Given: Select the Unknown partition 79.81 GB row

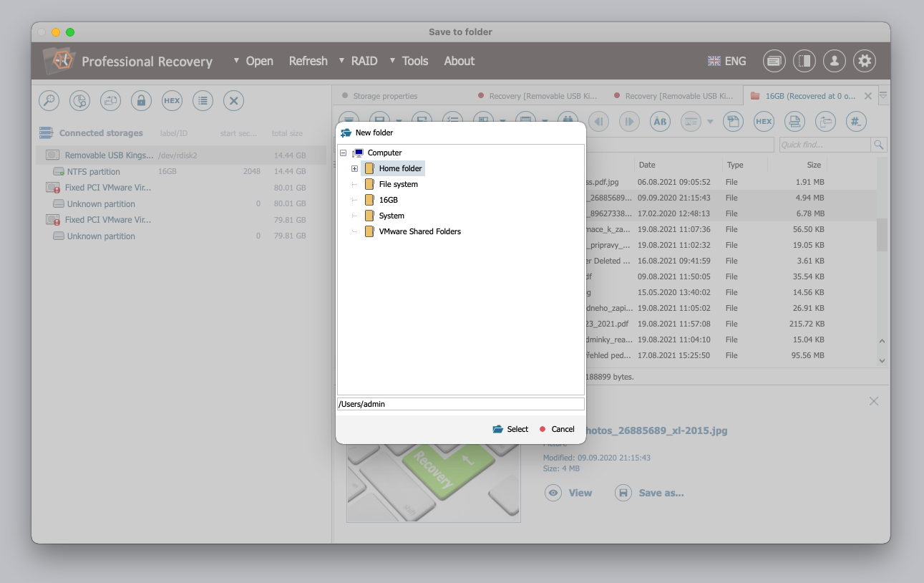Looking at the screenshot, I should point(180,236).
